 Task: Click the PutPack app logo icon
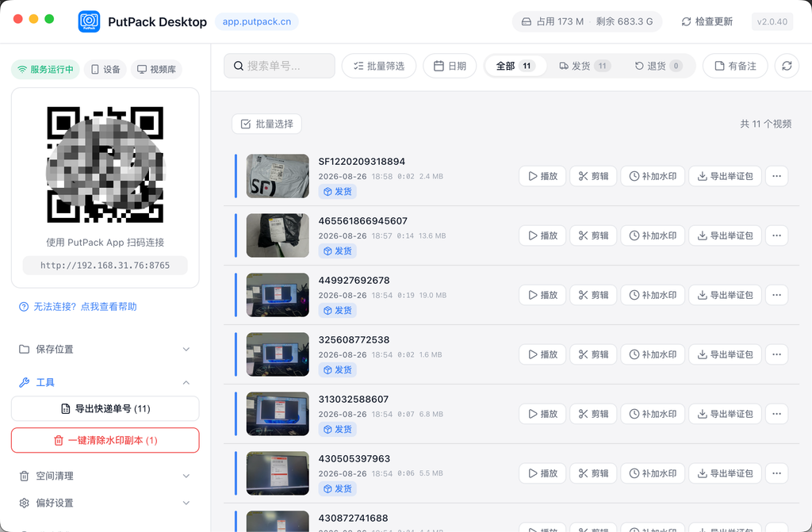(89, 21)
